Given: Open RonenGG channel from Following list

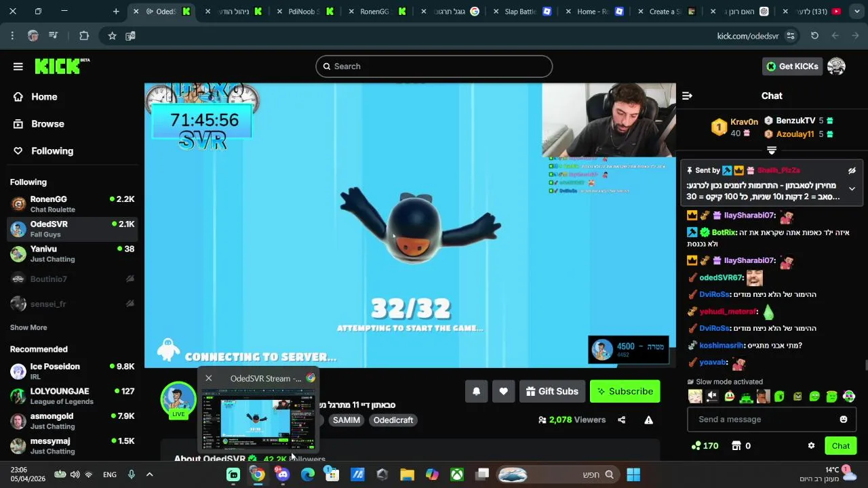Looking at the screenshot, I should pos(73,204).
